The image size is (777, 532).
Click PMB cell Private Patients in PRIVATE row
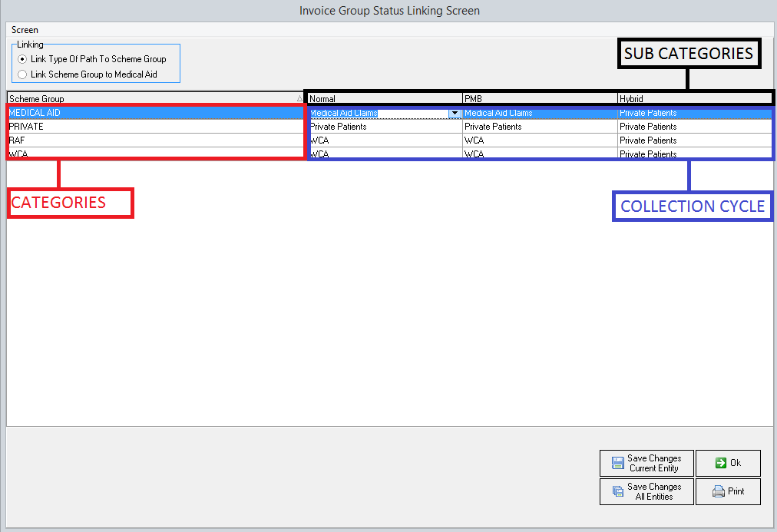click(x=540, y=127)
